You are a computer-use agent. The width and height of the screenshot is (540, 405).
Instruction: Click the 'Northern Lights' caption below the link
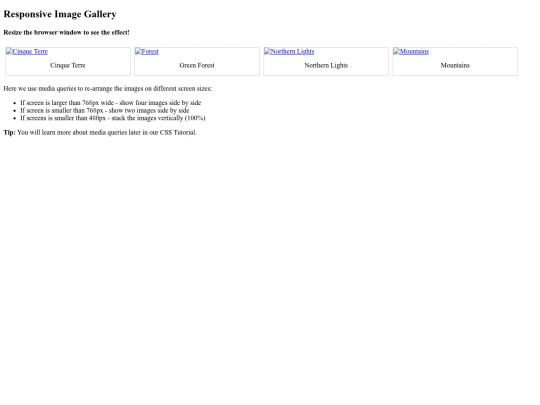[326, 65]
